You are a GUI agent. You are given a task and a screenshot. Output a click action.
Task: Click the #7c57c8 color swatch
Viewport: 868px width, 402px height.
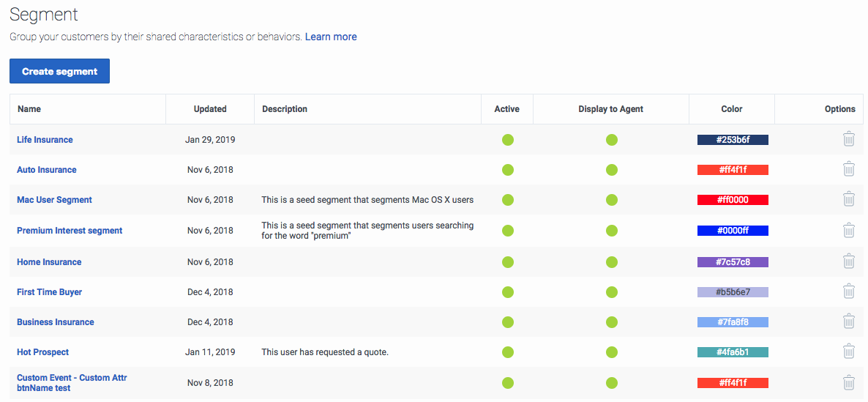[x=733, y=262]
